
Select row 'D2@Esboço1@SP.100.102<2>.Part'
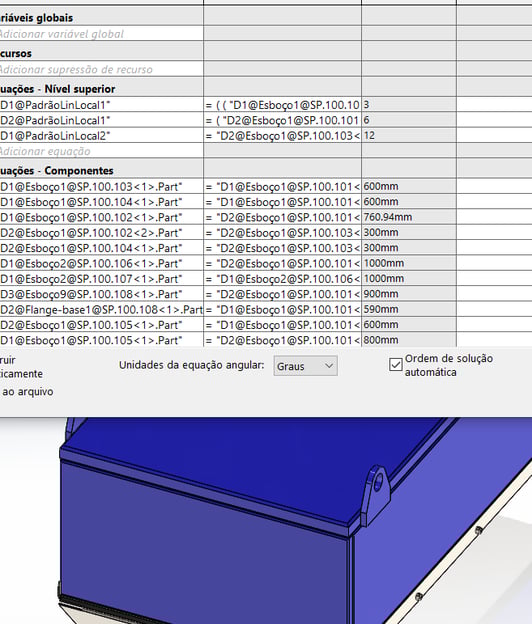point(101,232)
